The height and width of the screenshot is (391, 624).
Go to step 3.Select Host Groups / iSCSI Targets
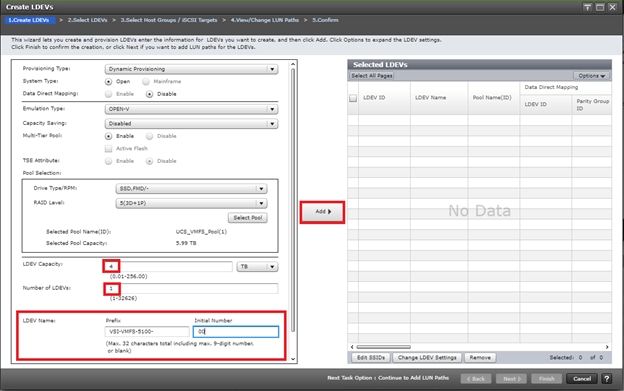click(x=169, y=20)
